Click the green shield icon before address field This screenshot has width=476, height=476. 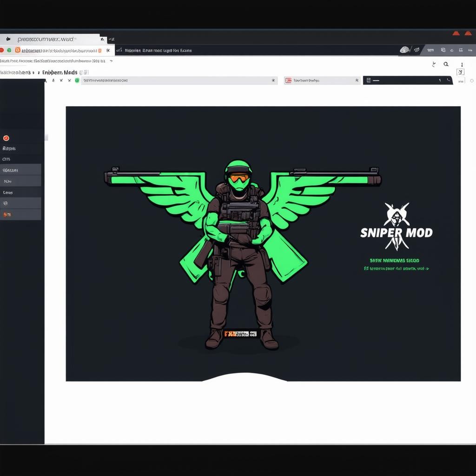coord(77,80)
